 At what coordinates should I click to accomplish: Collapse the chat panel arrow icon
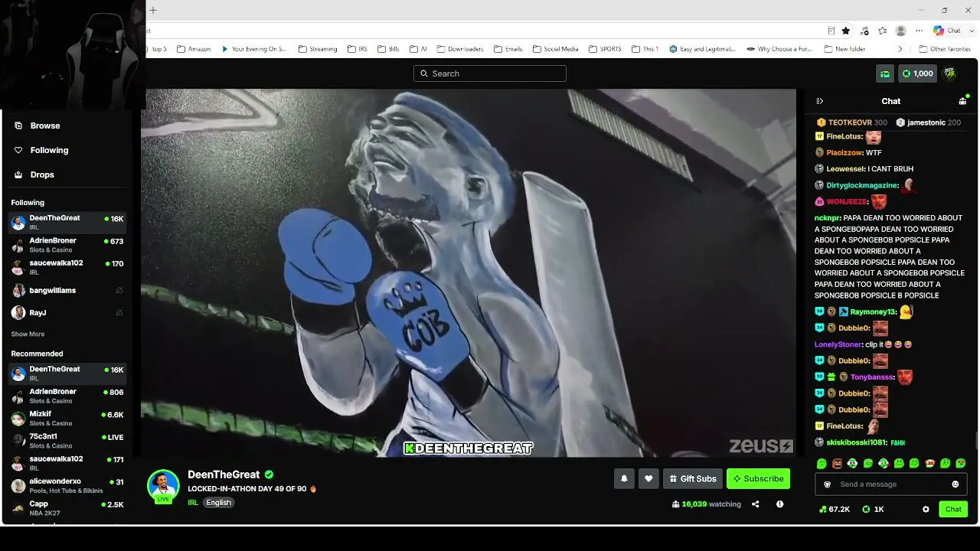(x=820, y=101)
